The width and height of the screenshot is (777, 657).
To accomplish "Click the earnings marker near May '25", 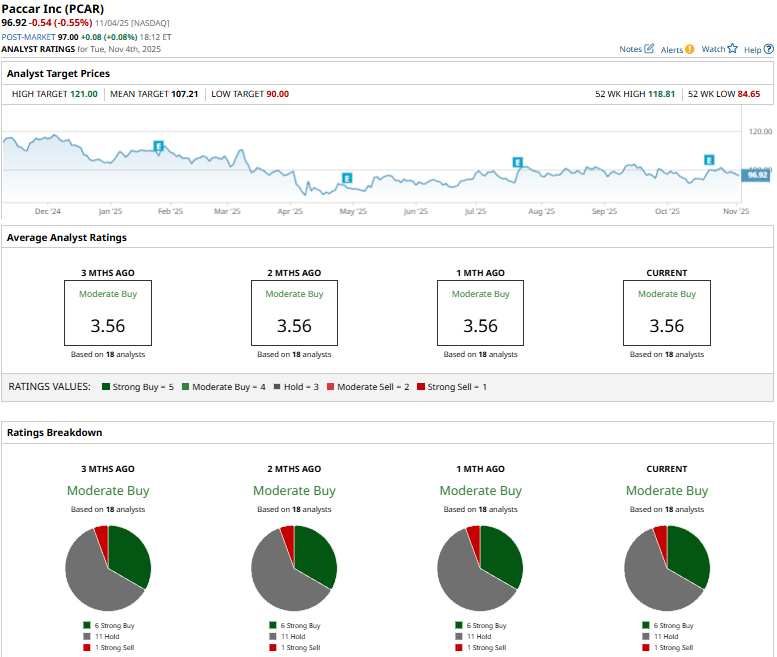I will (347, 178).
